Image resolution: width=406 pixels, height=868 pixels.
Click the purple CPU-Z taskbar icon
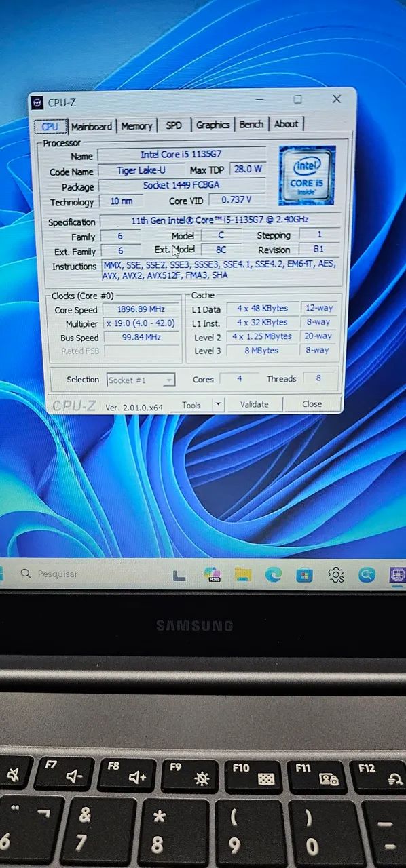click(x=397, y=575)
